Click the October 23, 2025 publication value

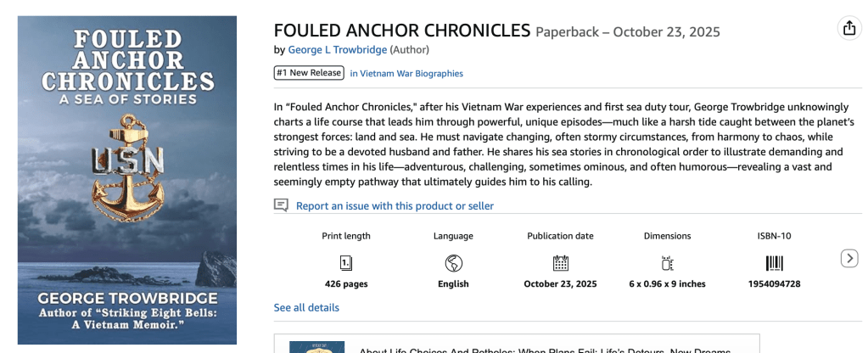(x=560, y=284)
